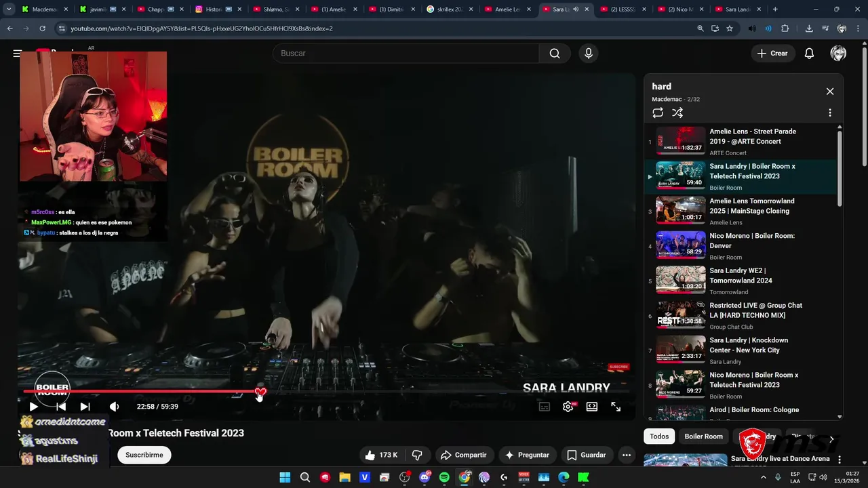The image size is (868, 488).
Task: Open Discord from the taskbar
Action: (x=425, y=477)
